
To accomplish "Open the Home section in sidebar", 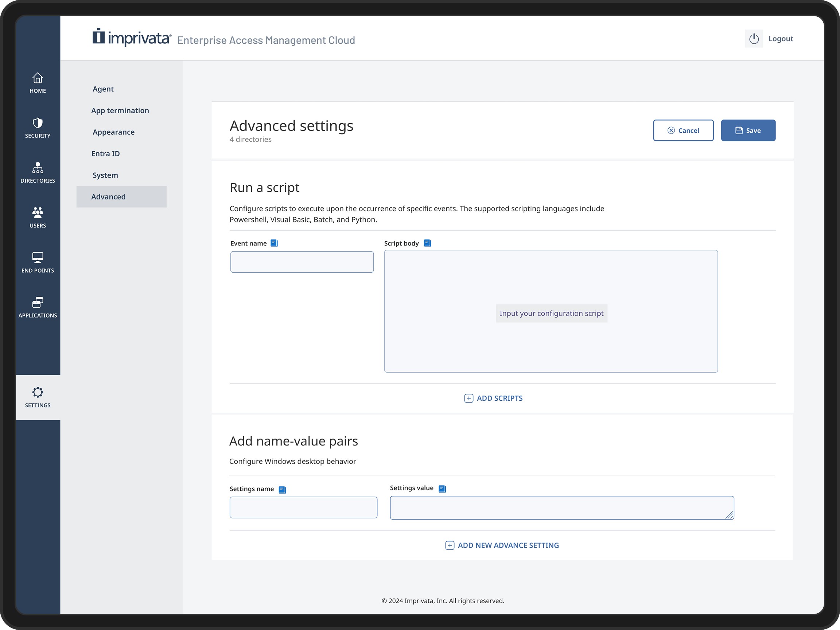I will click(x=38, y=82).
